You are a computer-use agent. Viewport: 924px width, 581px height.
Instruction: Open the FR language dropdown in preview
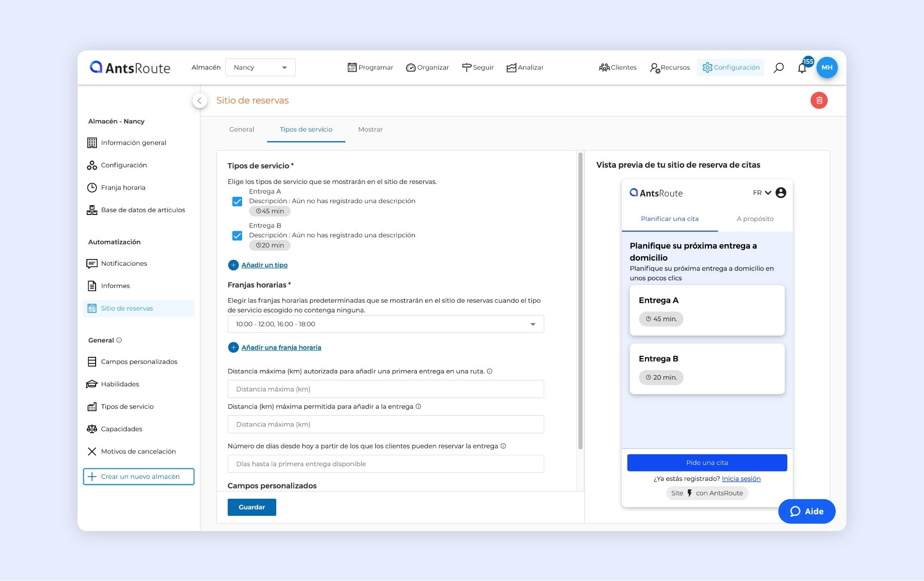point(761,193)
